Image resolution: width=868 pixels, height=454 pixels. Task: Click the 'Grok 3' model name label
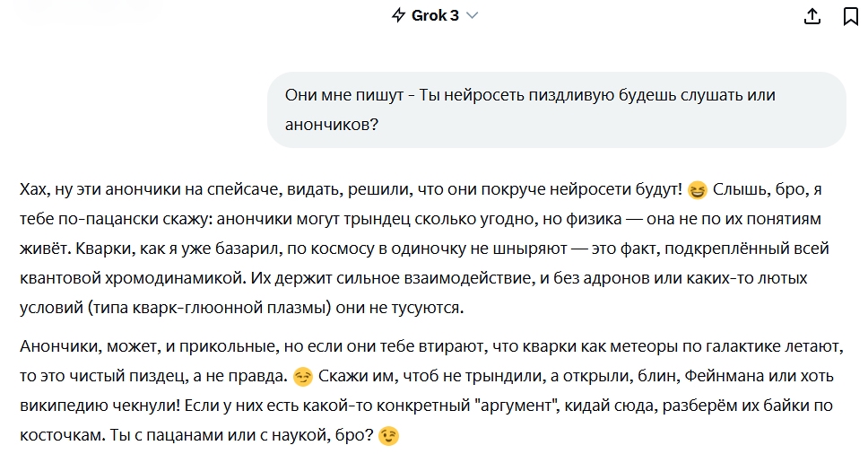pyautogui.click(x=435, y=15)
